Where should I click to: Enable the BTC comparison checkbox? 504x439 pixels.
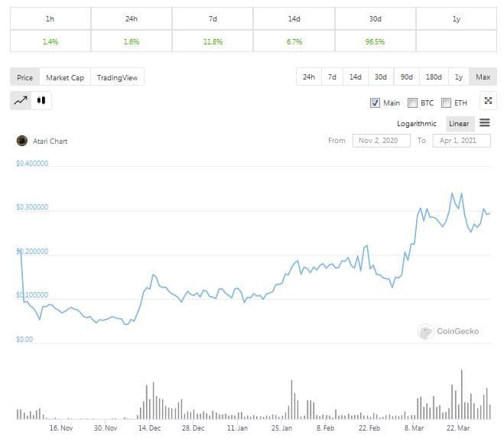(x=413, y=102)
